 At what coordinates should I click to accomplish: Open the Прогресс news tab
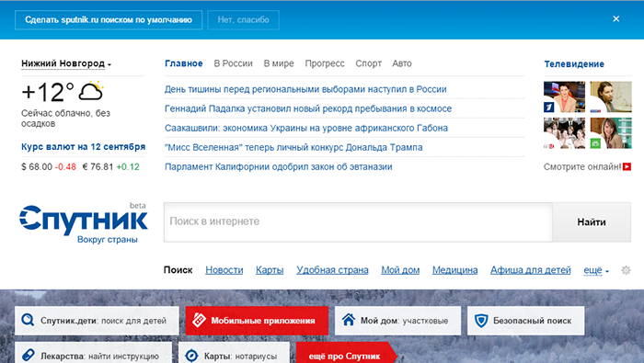coord(325,63)
